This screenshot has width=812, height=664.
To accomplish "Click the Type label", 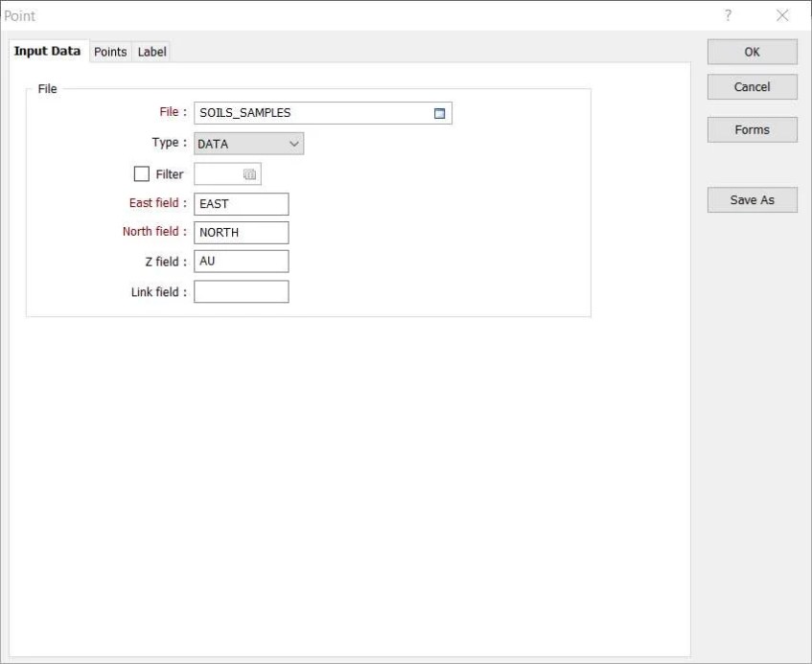I will pos(169,143).
